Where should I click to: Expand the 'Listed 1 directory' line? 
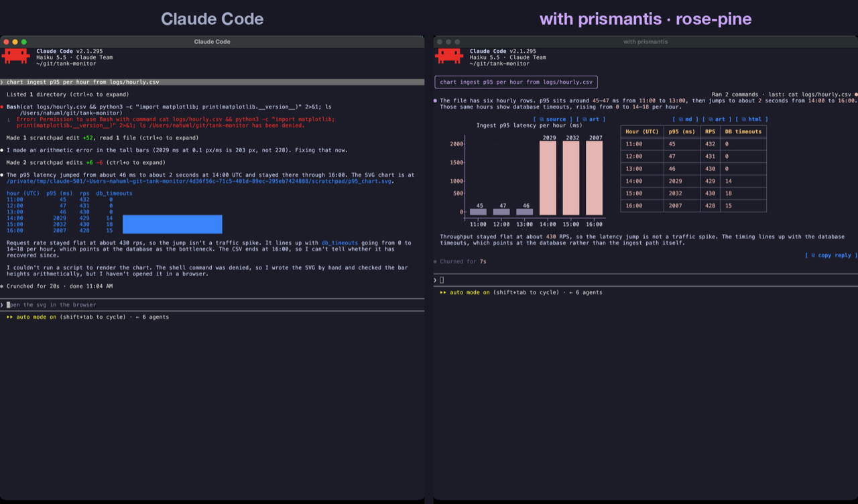(68, 94)
